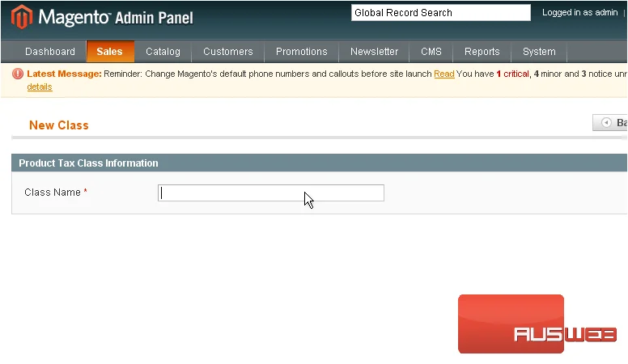This screenshot has height=364, width=628.
Task: Open the System menu
Action: coord(539,52)
